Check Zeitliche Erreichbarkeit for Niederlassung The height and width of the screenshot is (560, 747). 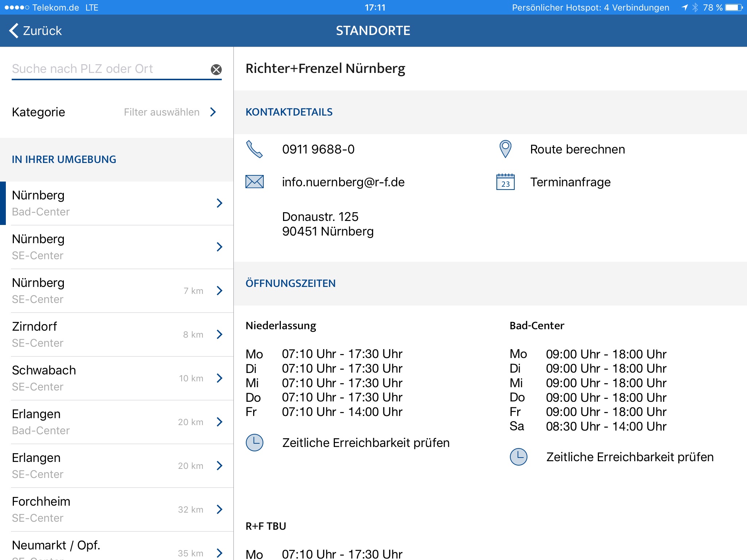[366, 443]
